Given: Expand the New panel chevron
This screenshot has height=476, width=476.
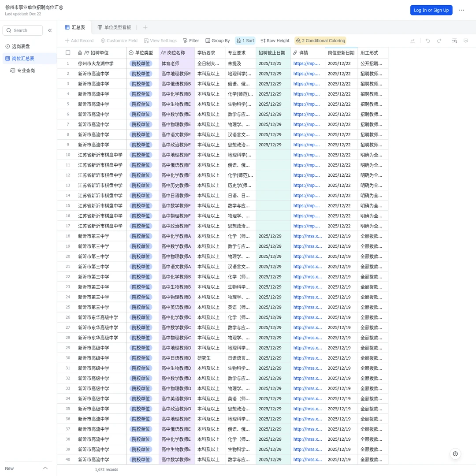Looking at the screenshot, I should tap(45, 468).
